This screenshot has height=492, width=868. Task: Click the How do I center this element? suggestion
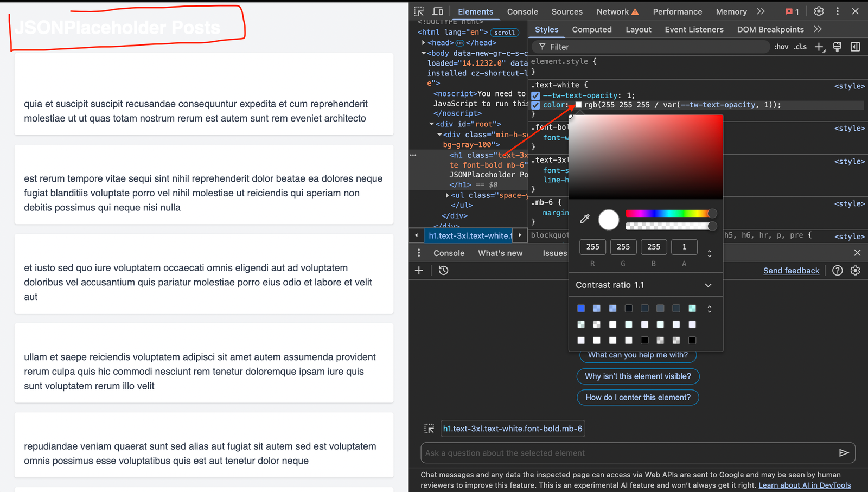click(638, 398)
